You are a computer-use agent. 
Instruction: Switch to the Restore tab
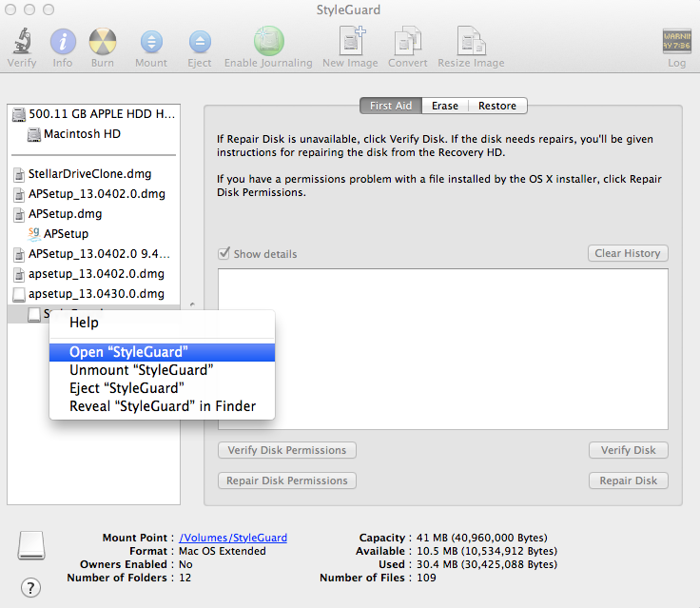point(497,106)
